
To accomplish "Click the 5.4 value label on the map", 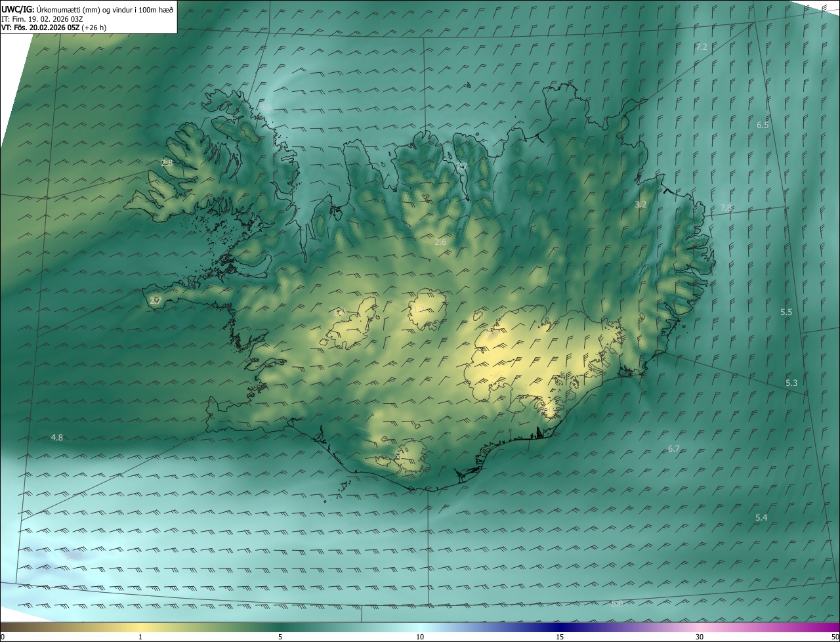I will (761, 517).
